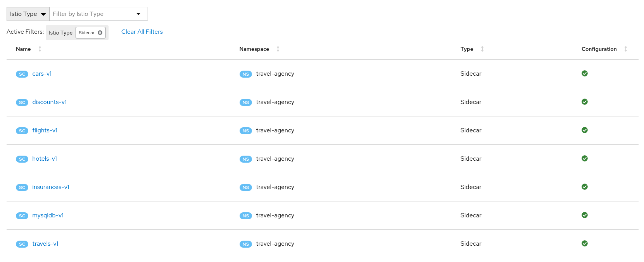Click the valid configuration icon for hotels-v1
This screenshot has width=644, height=262.
tap(585, 158)
